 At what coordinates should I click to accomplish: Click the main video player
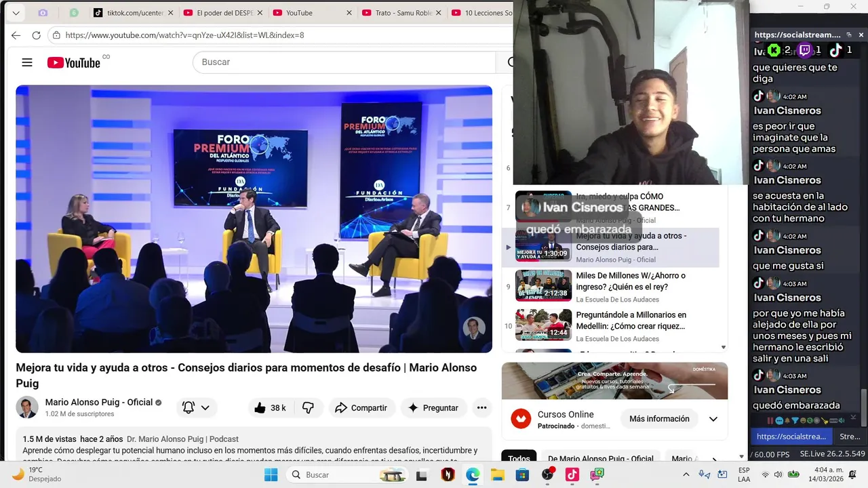point(254,219)
